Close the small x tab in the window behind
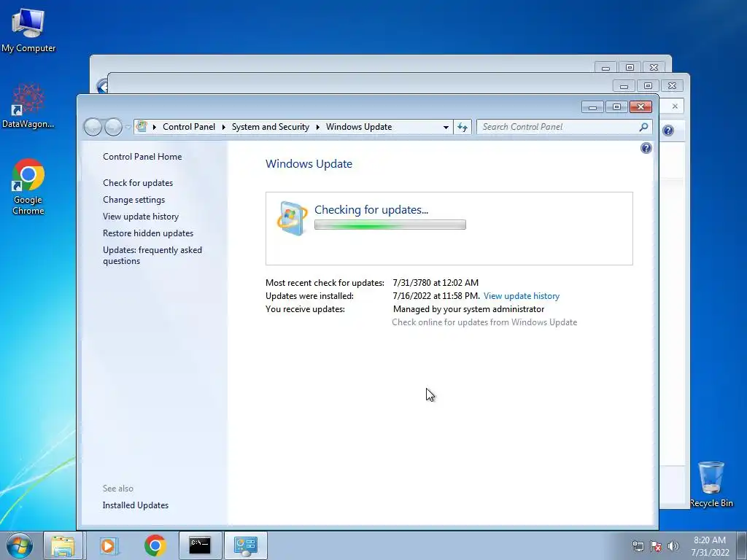747x560 pixels. [x=675, y=106]
